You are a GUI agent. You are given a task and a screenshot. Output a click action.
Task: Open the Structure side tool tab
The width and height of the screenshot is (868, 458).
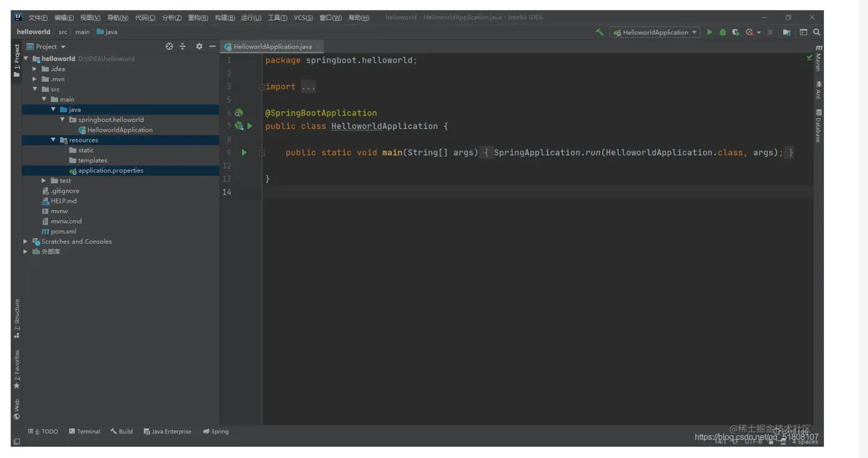(x=17, y=319)
